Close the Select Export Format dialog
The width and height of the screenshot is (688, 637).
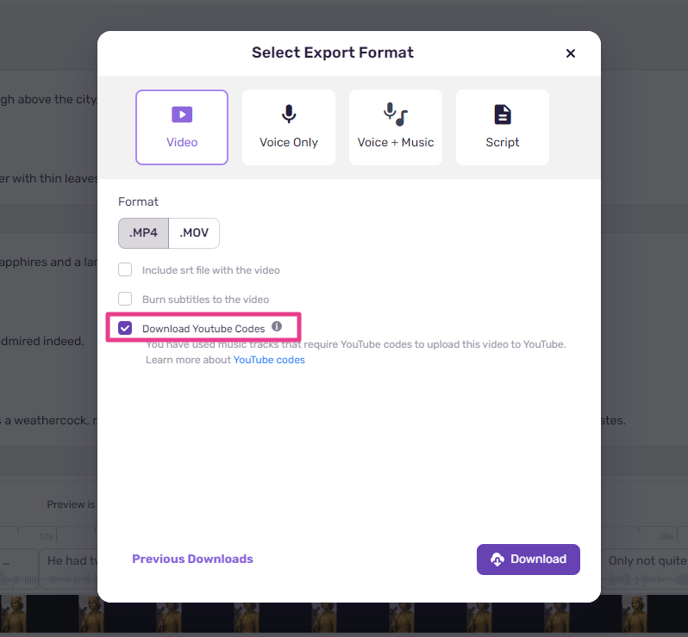pos(570,53)
